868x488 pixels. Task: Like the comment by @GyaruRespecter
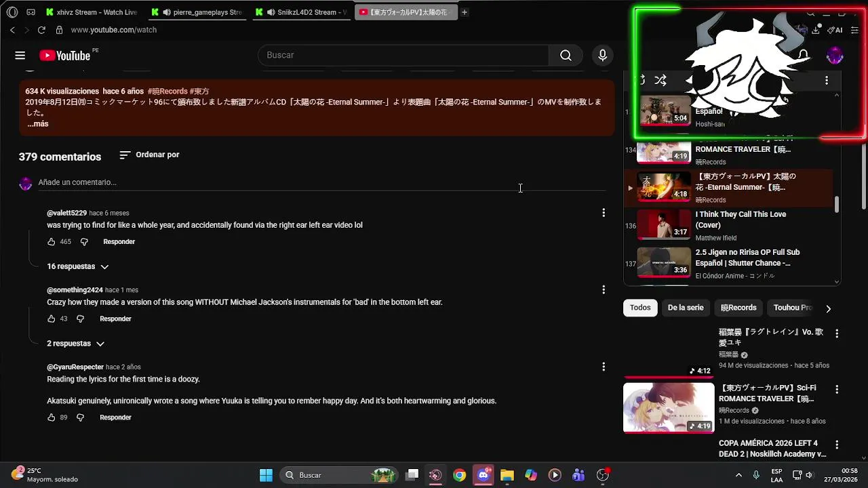pyautogui.click(x=52, y=418)
